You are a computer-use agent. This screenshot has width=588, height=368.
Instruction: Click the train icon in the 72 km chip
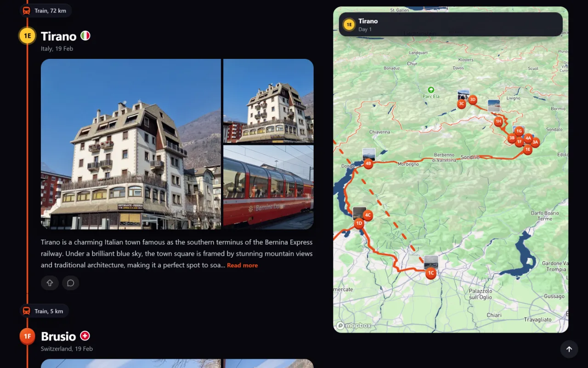coord(27,11)
